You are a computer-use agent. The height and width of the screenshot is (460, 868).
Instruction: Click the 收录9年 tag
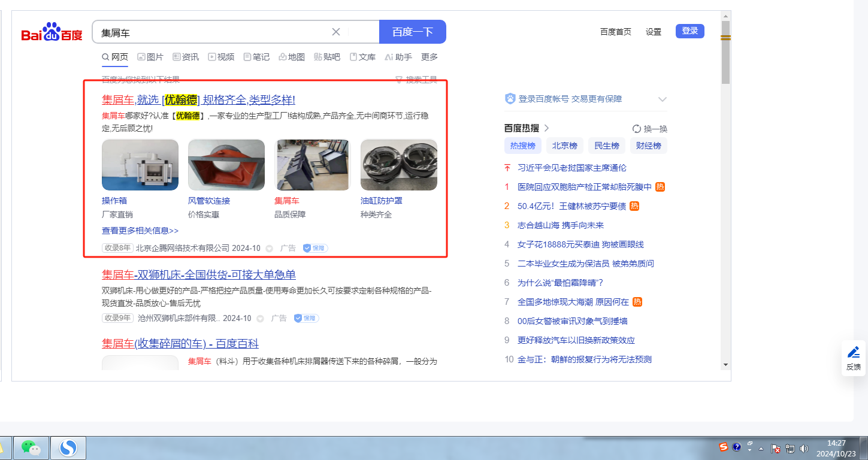point(117,319)
